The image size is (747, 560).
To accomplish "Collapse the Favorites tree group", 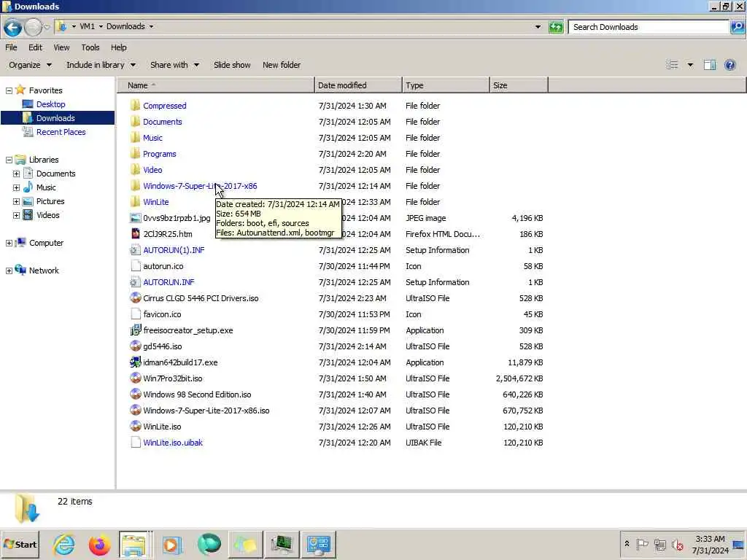I will pos(9,90).
